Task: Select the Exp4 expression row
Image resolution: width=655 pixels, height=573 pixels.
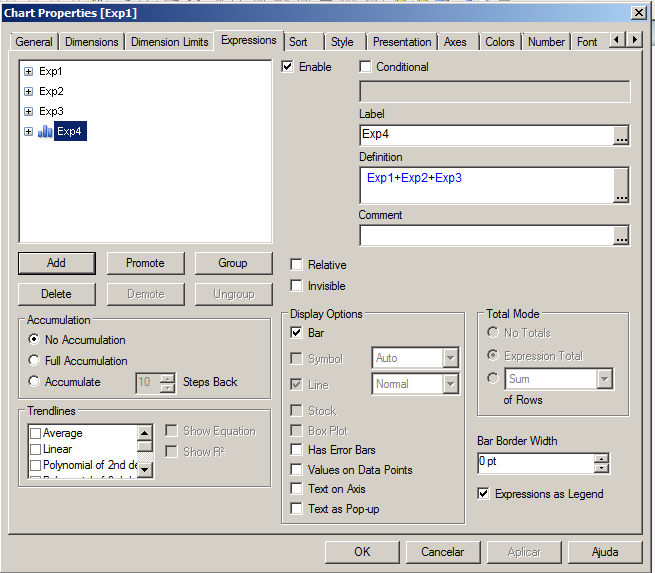Action: [x=70, y=132]
